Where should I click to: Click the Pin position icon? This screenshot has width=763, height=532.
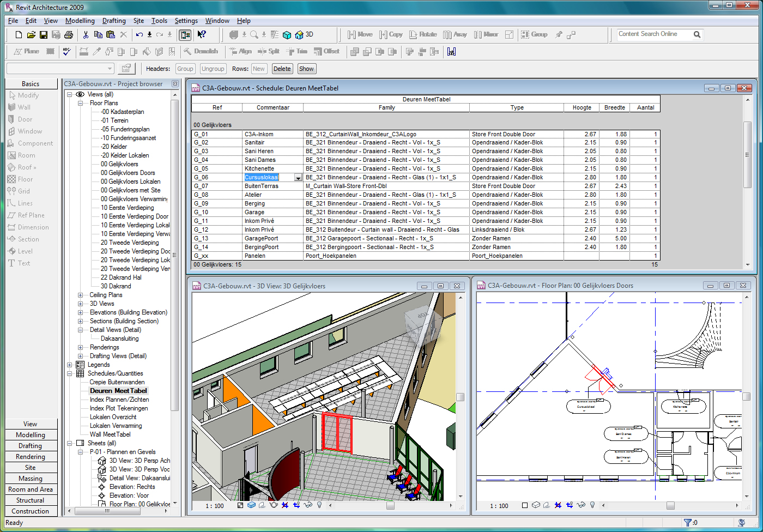559,35
